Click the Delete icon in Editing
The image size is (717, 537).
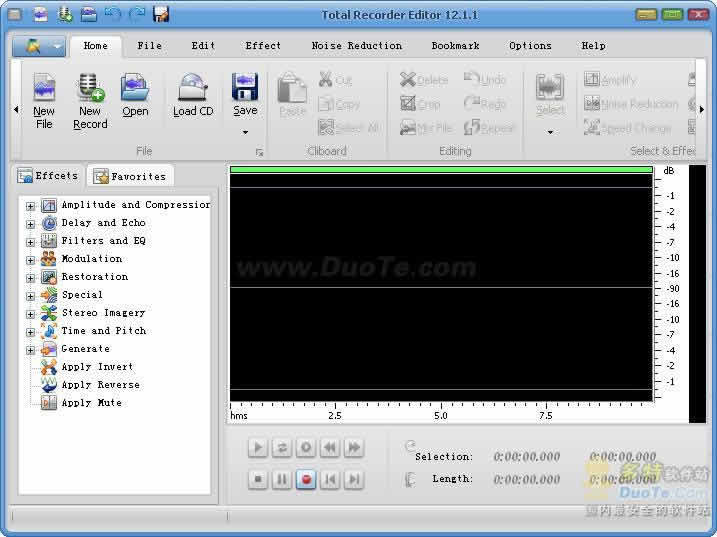click(x=407, y=80)
